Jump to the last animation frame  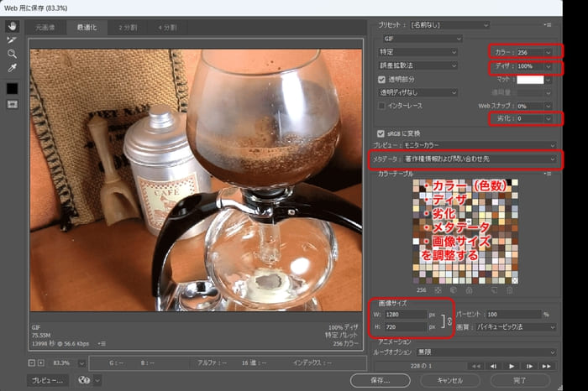(548, 366)
